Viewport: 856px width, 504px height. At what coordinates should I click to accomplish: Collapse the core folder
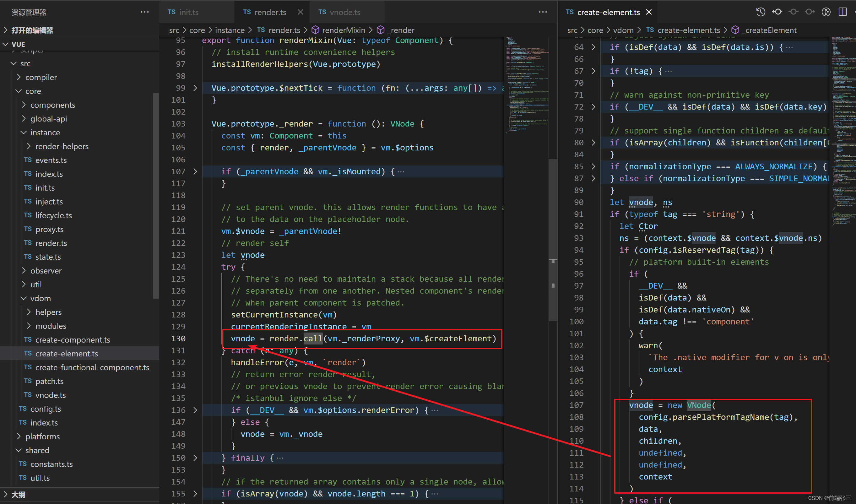[x=79, y=91]
